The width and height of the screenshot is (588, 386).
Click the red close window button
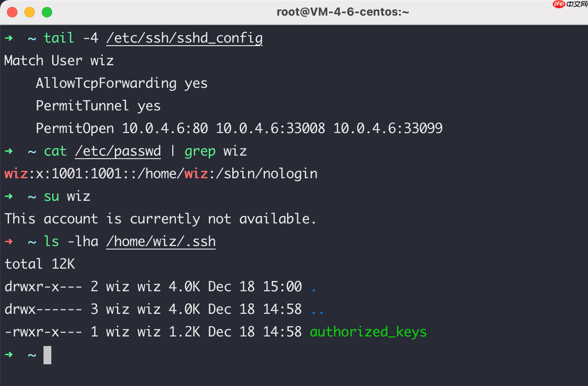pyautogui.click(x=12, y=12)
